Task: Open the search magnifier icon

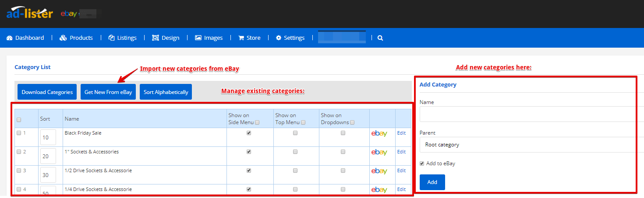Action: [x=380, y=38]
